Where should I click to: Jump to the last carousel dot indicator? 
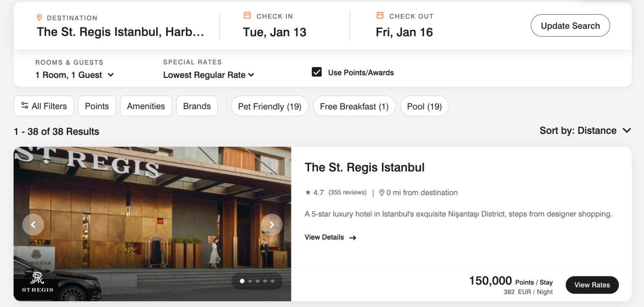(x=273, y=281)
